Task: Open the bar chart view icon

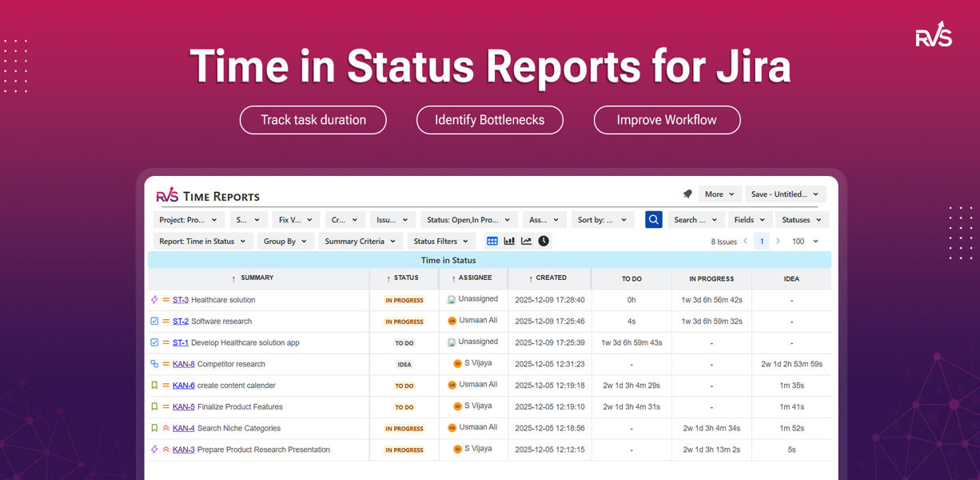Action: (x=509, y=241)
